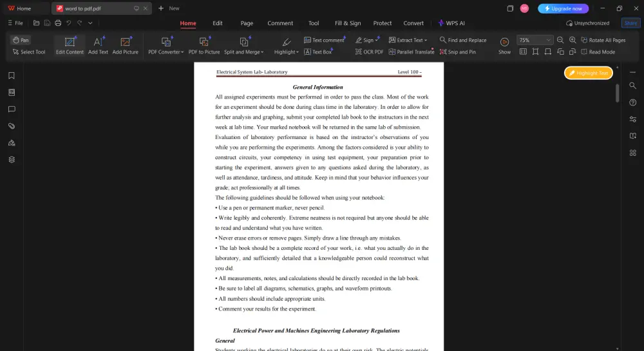Viewport: 644px width, 351px height.
Task: Run OCR PDF
Action: tap(369, 52)
